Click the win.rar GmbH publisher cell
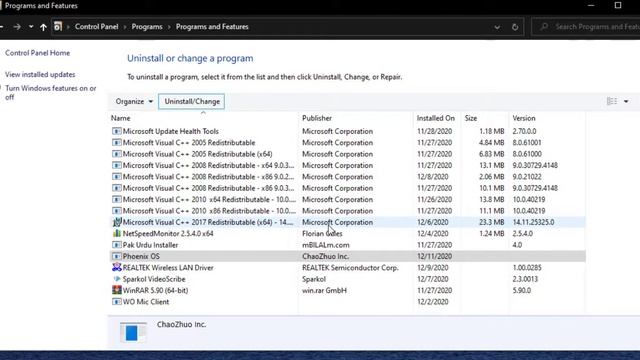The height and width of the screenshot is (360, 640). pos(324,291)
